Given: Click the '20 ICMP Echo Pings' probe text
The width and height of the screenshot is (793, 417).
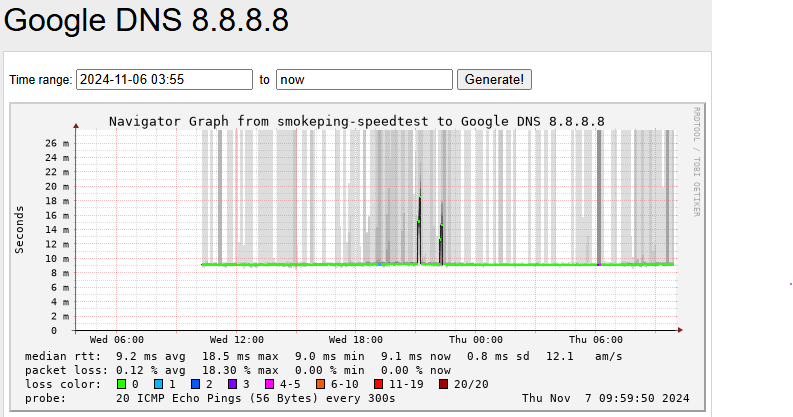Looking at the screenshot, I should click(179, 398).
